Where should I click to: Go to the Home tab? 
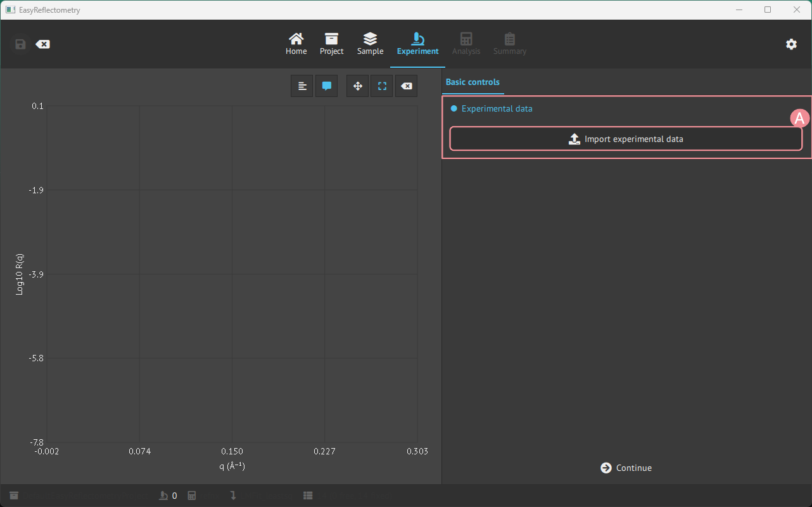click(296, 44)
